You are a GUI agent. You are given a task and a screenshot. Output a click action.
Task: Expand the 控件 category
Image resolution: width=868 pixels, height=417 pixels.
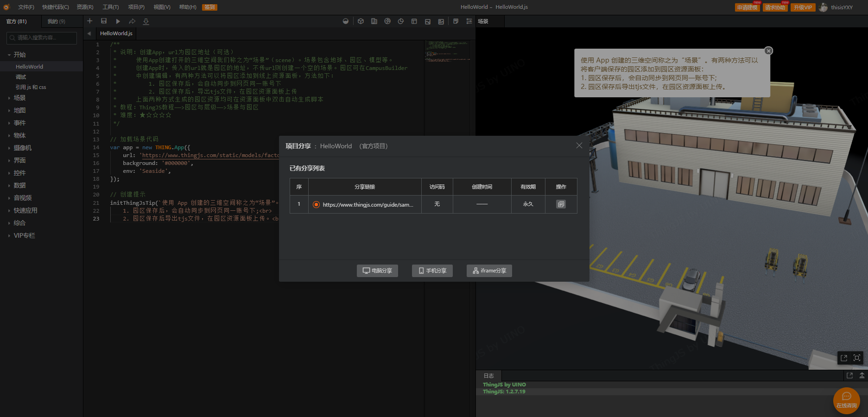9,173
